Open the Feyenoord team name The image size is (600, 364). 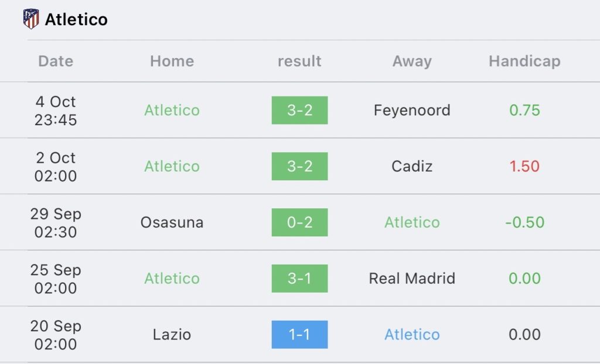(412, 111)
